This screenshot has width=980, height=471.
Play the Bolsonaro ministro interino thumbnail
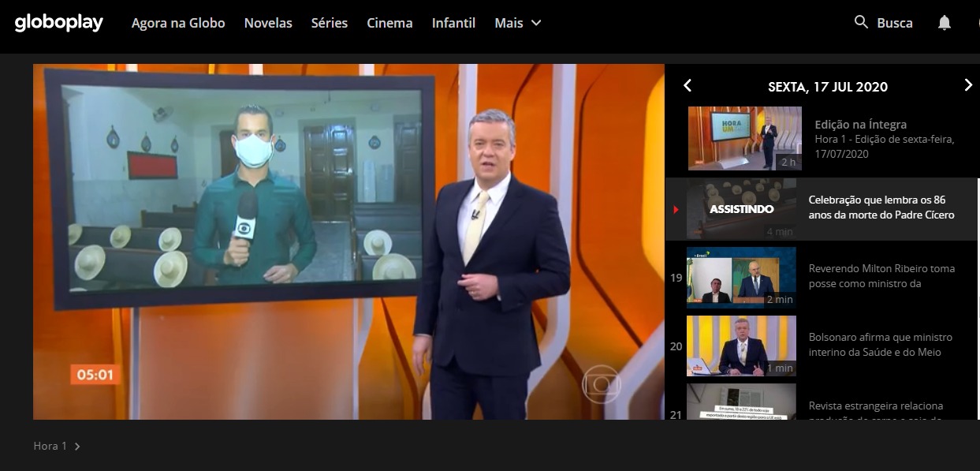pos(741,346)
